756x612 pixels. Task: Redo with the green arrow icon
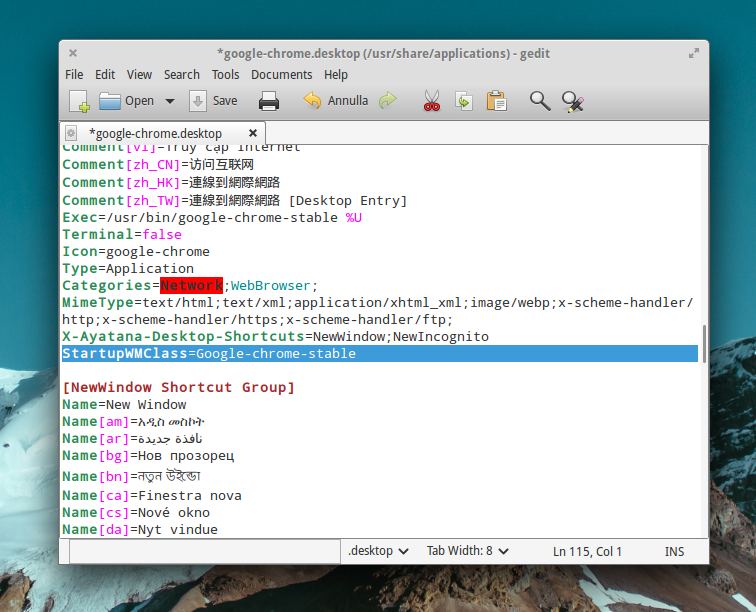tap(387, 100)
